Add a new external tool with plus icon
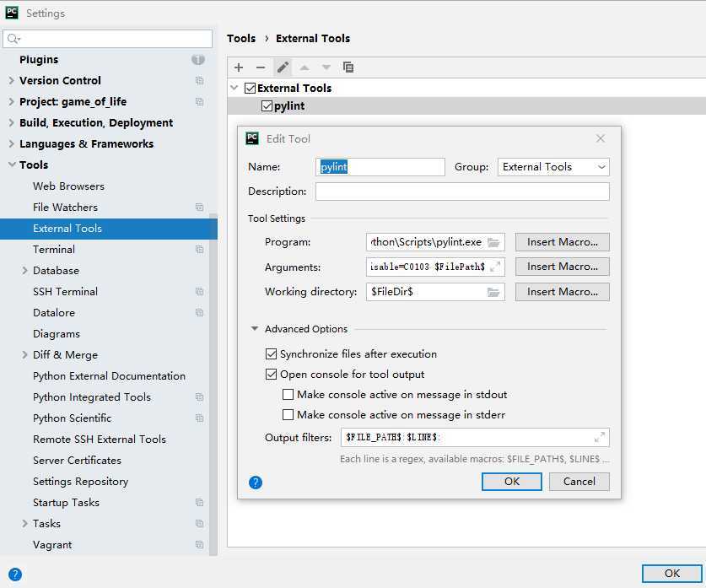 click(x=239, y=67)
